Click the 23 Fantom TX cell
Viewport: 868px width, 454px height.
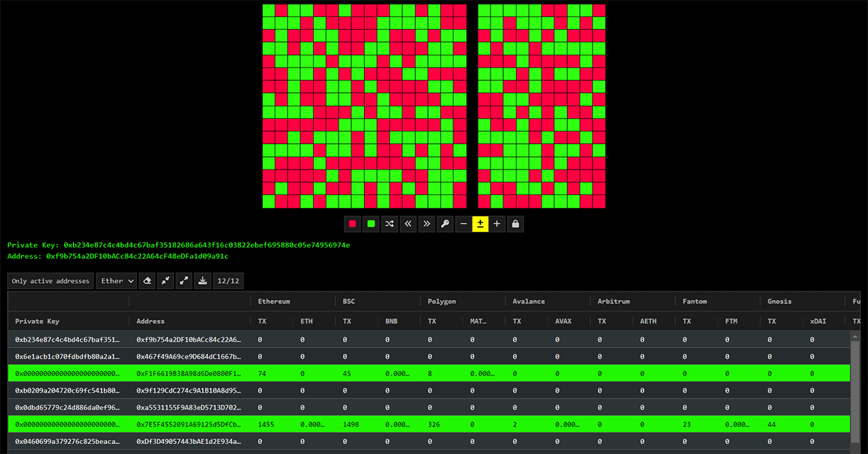697,424
